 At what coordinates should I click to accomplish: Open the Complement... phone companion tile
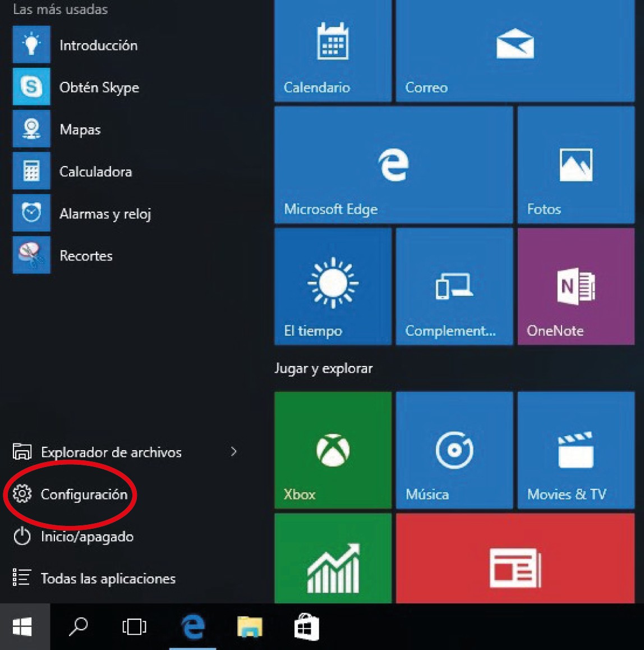454,286
